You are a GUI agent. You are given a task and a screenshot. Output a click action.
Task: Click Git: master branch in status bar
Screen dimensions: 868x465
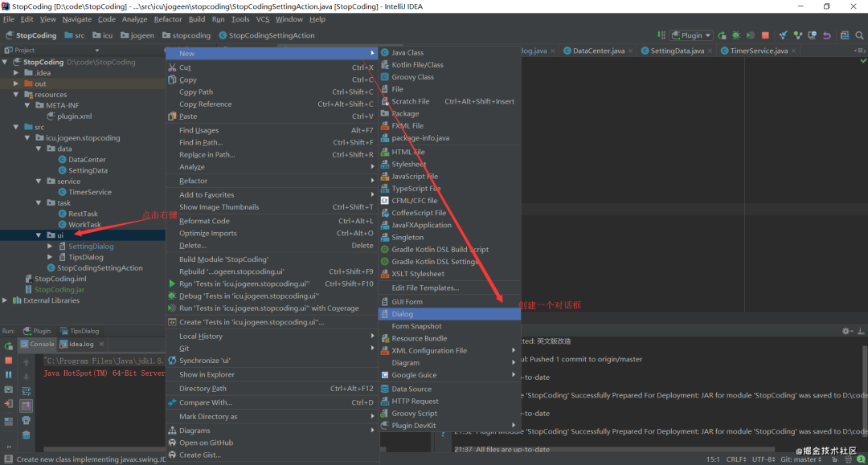(801, 459)
